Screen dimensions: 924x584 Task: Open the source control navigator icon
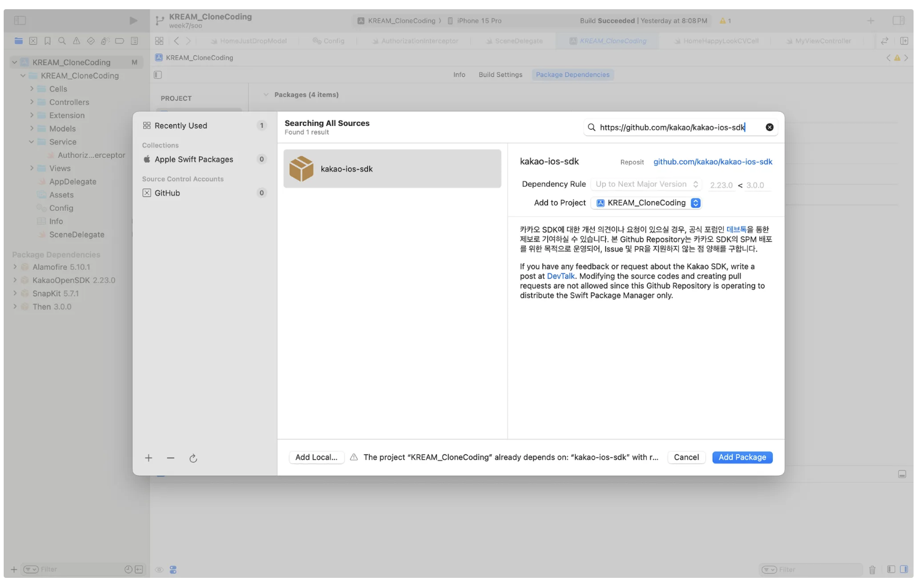coord(33,41)
